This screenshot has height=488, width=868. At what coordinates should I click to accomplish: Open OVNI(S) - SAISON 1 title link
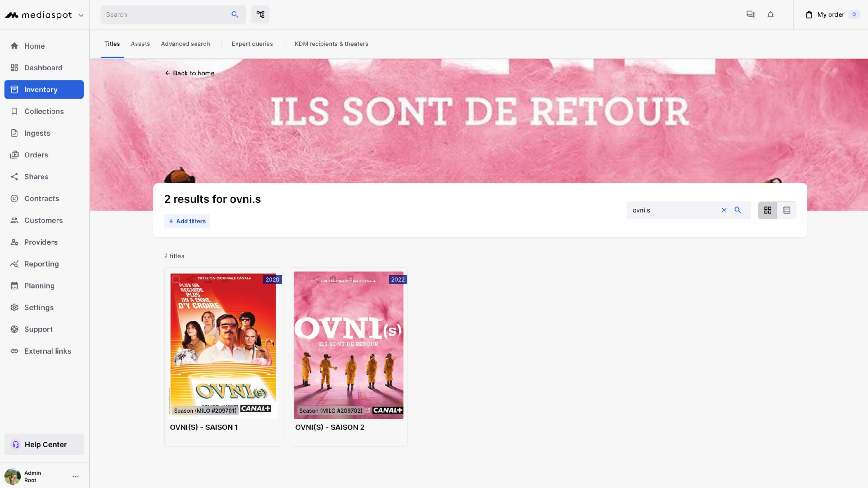coord(204,427)
